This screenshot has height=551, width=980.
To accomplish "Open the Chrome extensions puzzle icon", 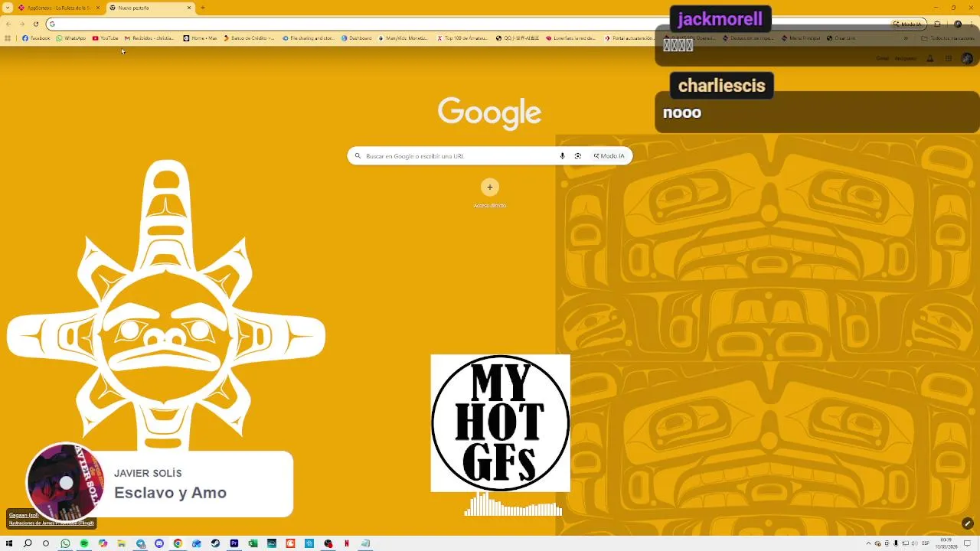I will (937, 24).
